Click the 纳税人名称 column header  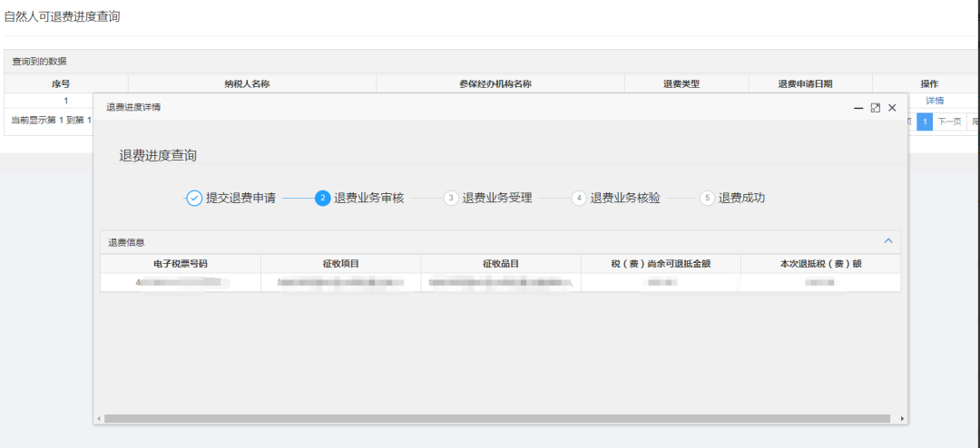pos(252,83)
